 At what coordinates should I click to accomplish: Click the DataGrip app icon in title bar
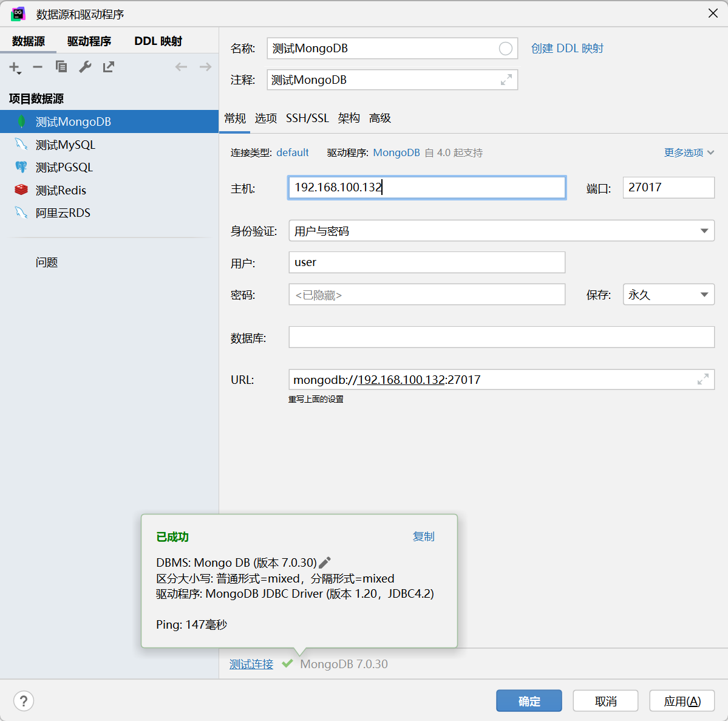tap(18, 14)
